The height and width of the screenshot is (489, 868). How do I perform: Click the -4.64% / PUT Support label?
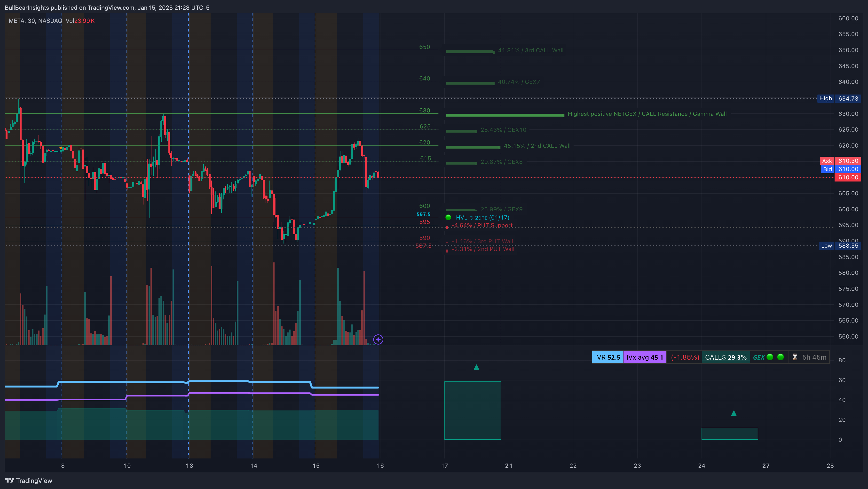(x=482, y=225)
